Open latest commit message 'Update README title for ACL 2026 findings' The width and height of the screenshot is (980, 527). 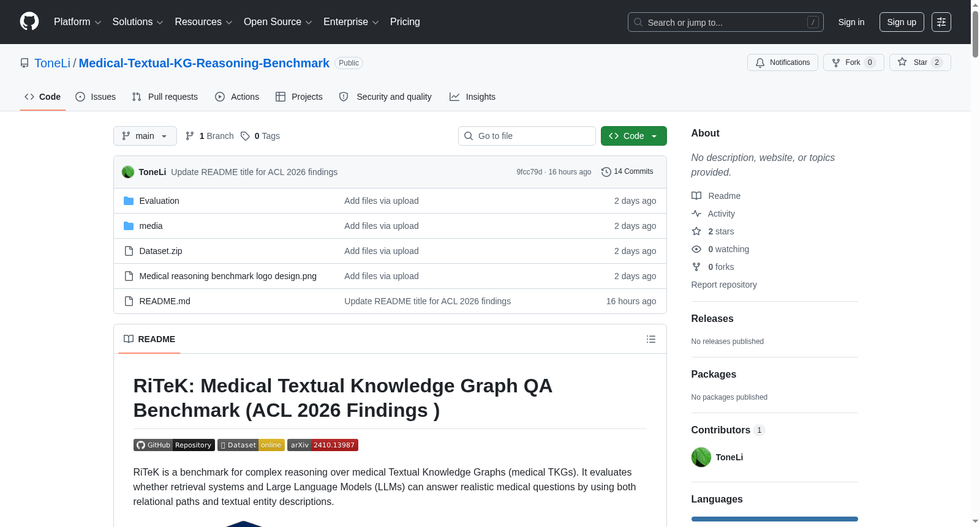coord(254,172)
